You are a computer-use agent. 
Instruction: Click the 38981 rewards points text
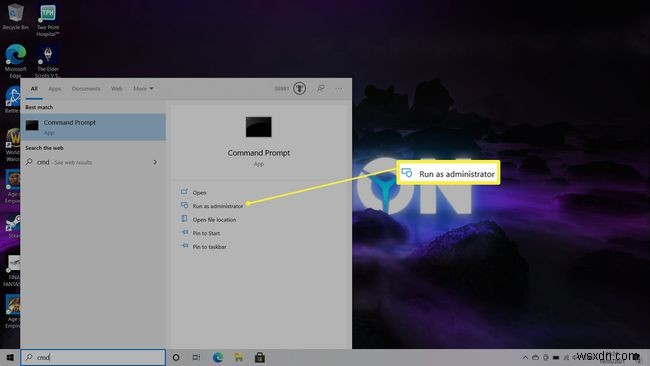[x=281, y=89]
